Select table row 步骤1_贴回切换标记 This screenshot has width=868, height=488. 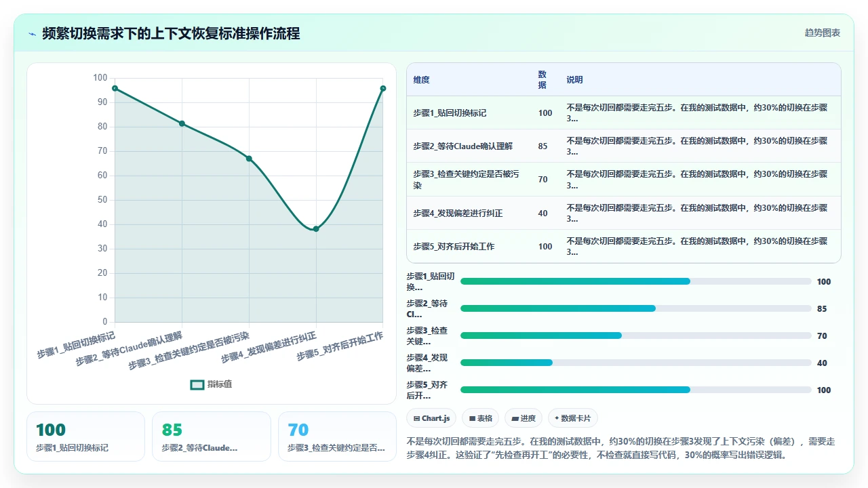[x=623, y=113]
